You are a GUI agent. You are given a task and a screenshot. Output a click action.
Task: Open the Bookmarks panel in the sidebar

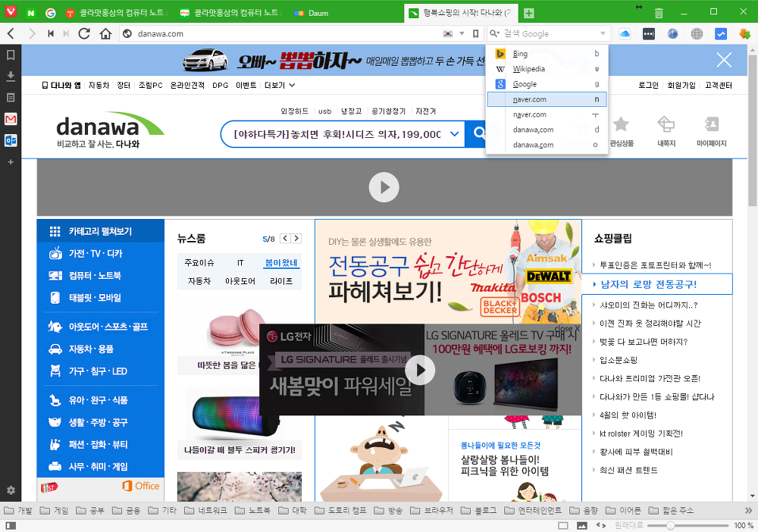point(11,55)
